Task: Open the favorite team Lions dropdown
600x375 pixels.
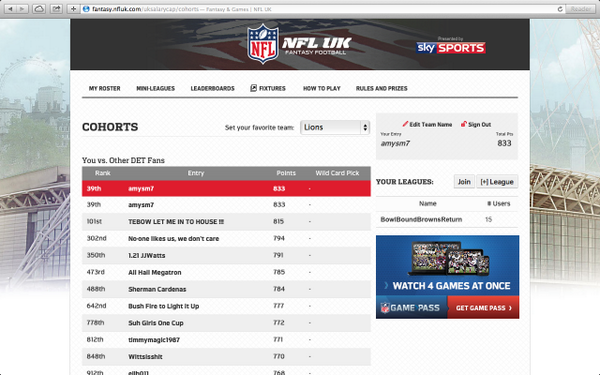Action: pos(335,127)
